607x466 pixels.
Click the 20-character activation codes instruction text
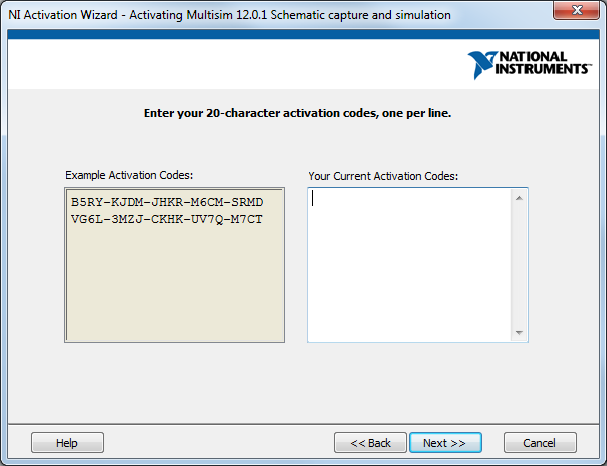[x=298, y=114]
